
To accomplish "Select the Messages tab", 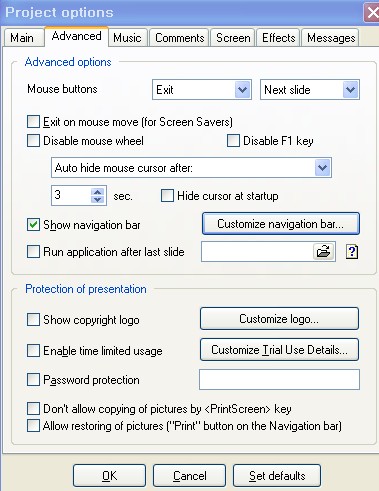I will (331, 38).
